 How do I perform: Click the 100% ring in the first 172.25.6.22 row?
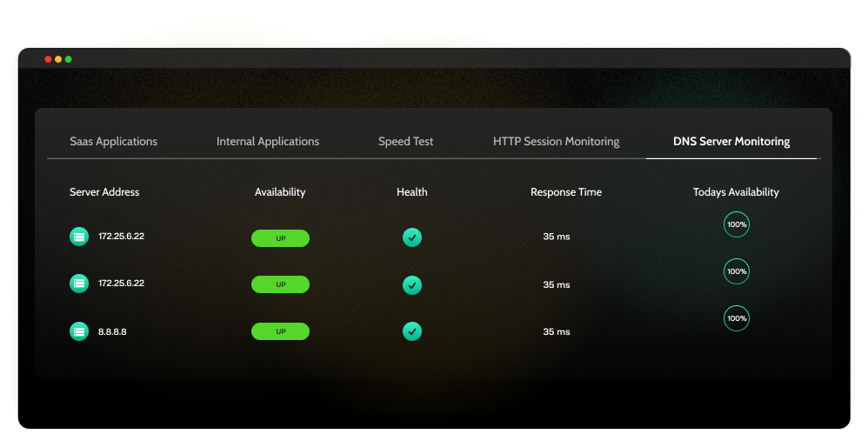[x=737, y=224]
